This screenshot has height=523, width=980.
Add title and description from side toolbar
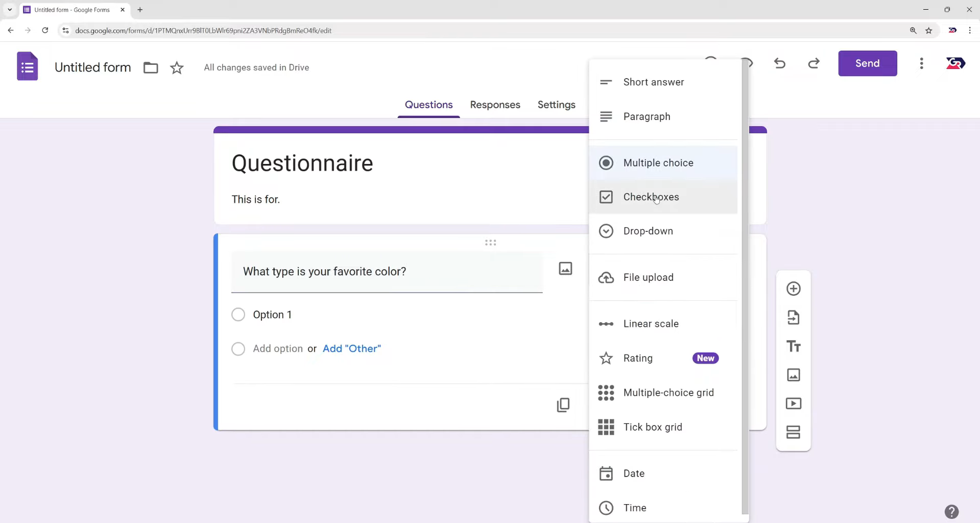pyautogui.click(x=794, y=346)
